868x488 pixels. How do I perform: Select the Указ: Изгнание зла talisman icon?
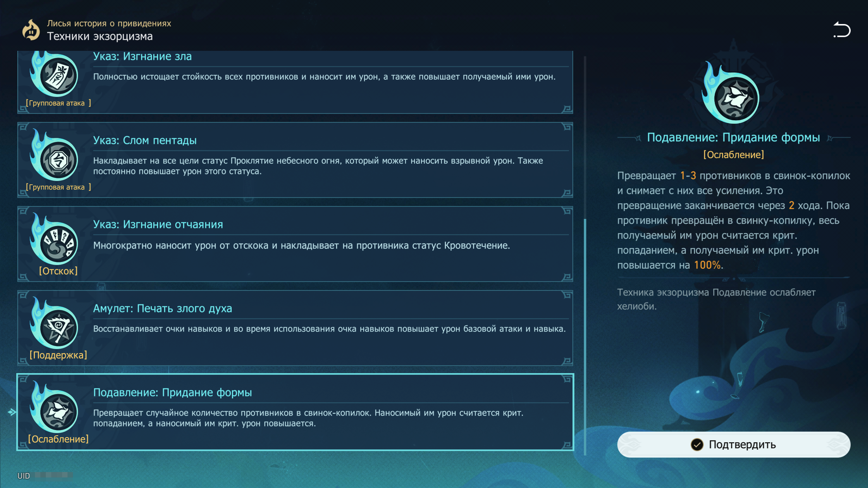pyautogui.click(x=58, y=76)
